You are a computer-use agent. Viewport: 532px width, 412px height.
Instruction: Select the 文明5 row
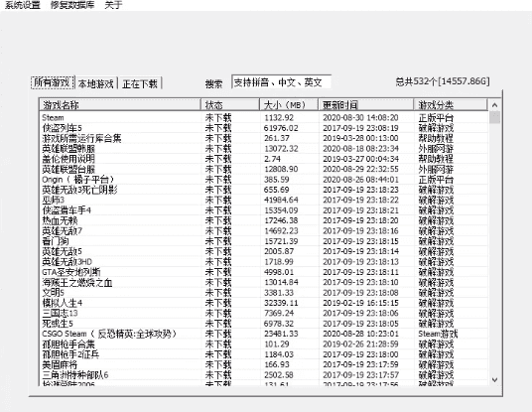click(264, 293)
